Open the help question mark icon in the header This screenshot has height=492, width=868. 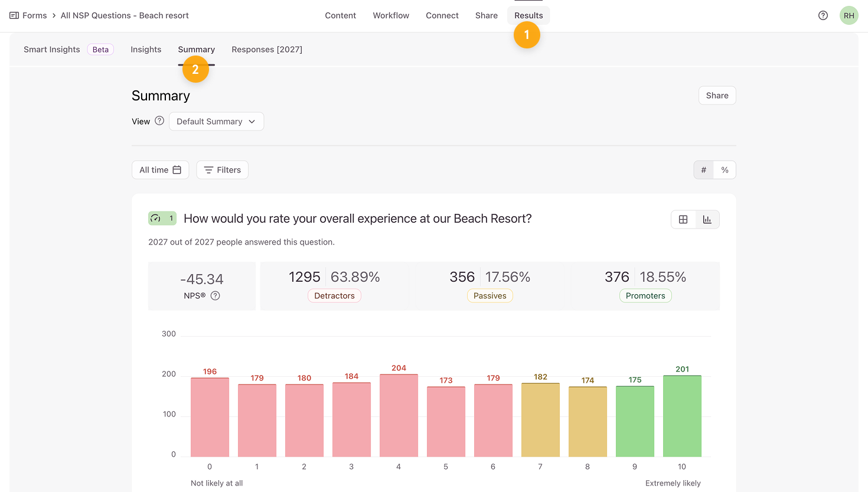[823, 15]
